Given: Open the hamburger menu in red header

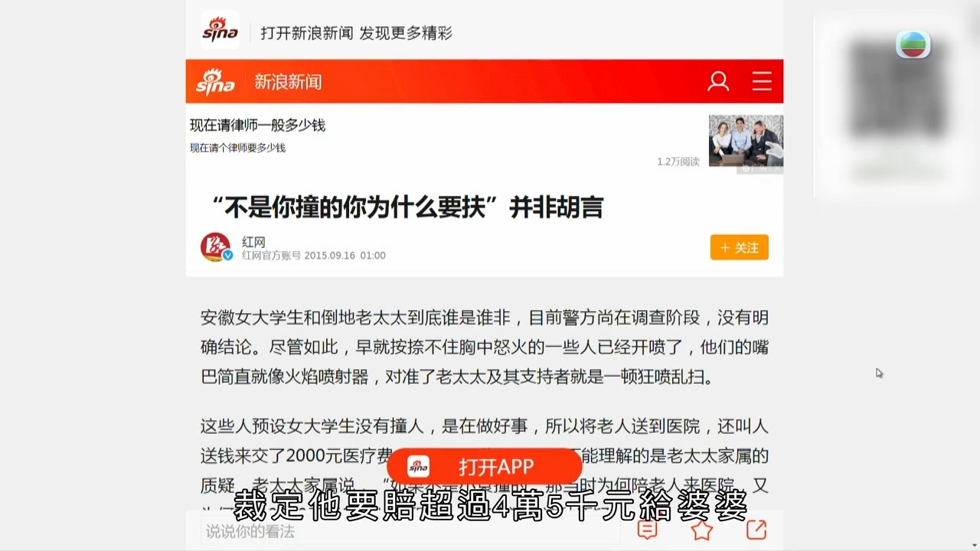Looking at the screenshot, I should (x=762, y=81).
